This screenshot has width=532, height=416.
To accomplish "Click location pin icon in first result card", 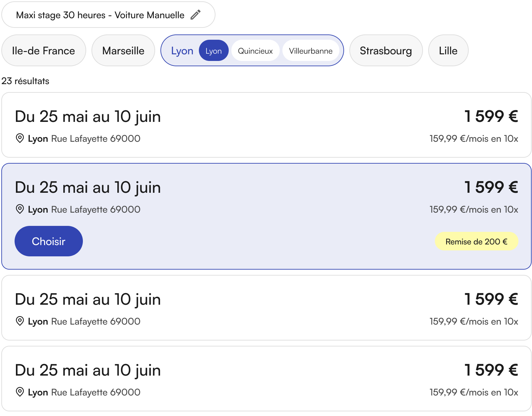I will tap(20, 138).
